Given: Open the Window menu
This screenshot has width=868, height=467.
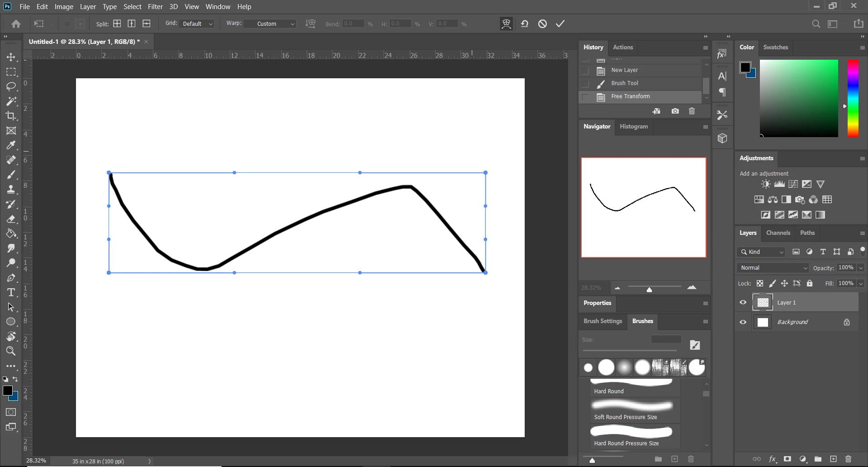Looking at the screenshot, I should pyautogui.click(x=218, y=7).
